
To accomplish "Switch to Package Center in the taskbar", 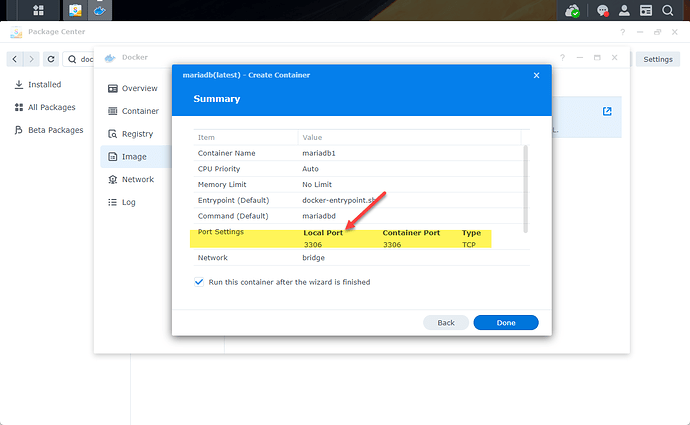I will click(x=75, y=10).
